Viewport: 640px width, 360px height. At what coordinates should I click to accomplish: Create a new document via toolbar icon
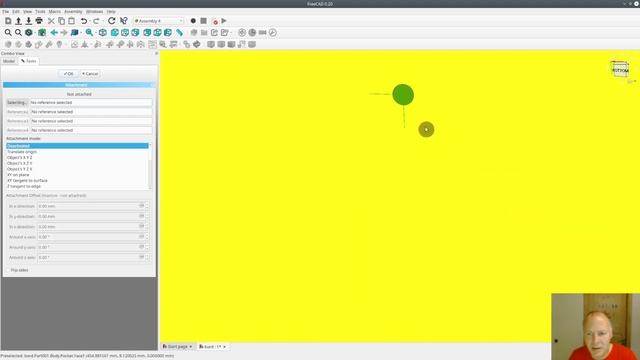click(x=8, y=21)
